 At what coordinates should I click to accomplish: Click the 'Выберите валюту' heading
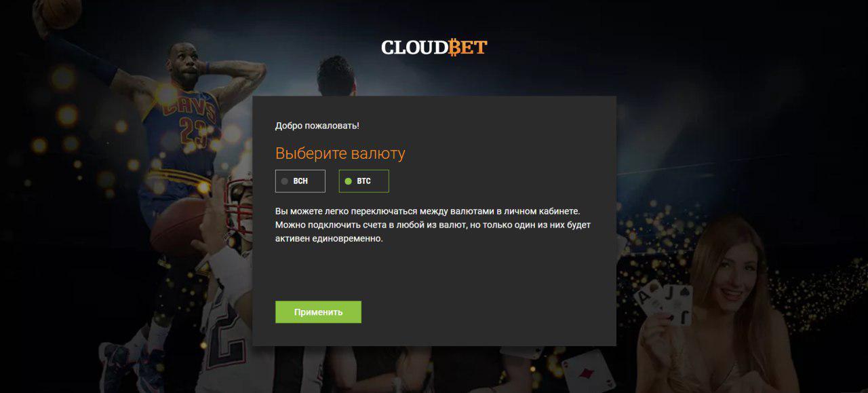point(340,153)
